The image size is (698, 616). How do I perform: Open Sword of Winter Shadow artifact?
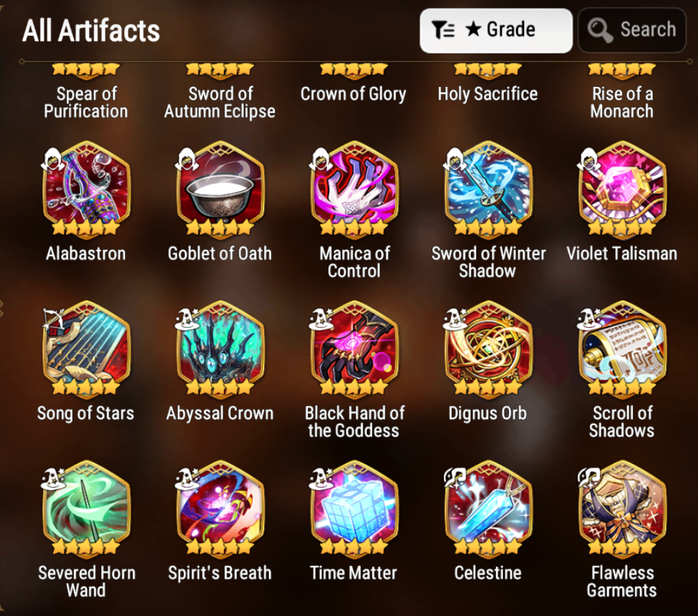(x=488, y=188)
